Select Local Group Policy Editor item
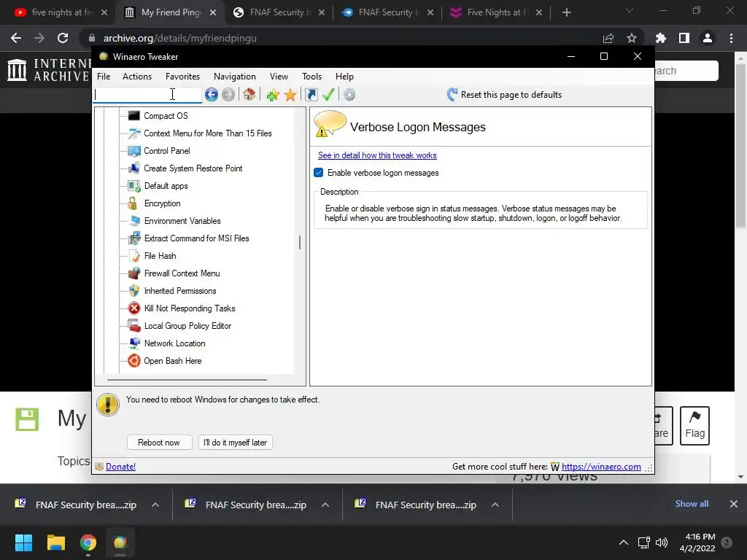747x560 pixels. pyautogui.click(x=187, y=326)
